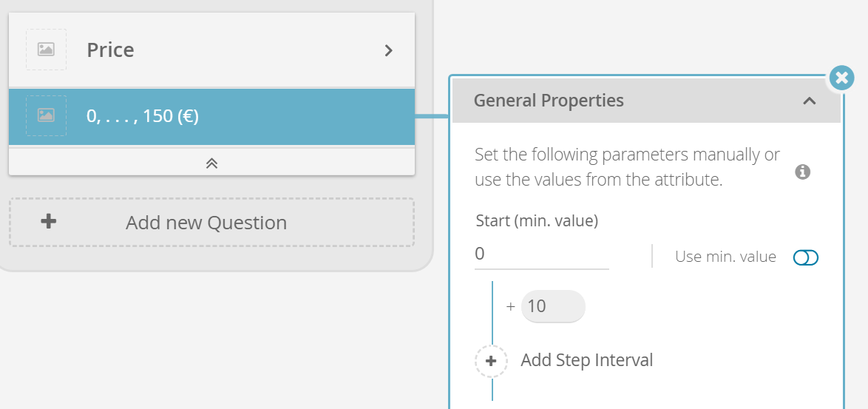Click the Use min. value label
The image size is (868, 409).
pos(726,257)
